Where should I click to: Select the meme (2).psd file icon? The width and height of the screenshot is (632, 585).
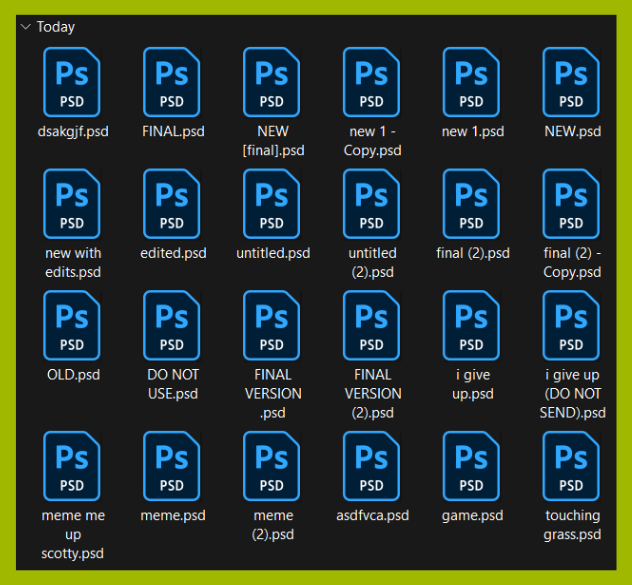(272, 466)
